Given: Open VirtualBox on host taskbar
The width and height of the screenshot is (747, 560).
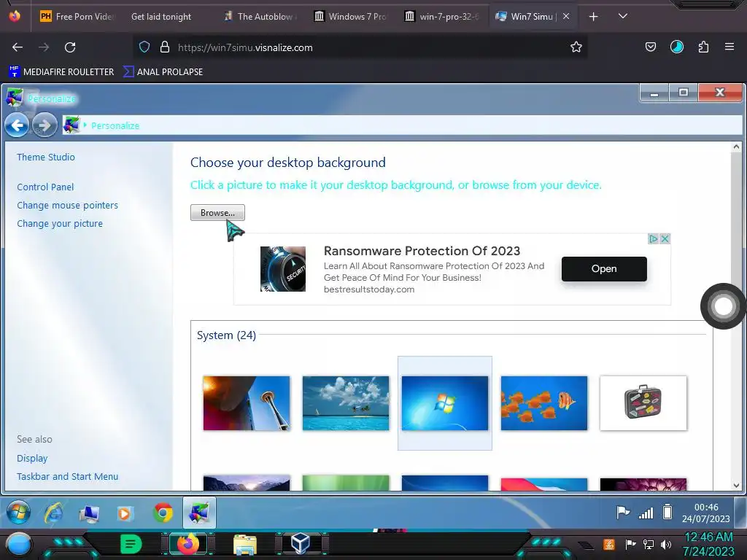Looking at the screenshot, I should (x=301, y=544).
